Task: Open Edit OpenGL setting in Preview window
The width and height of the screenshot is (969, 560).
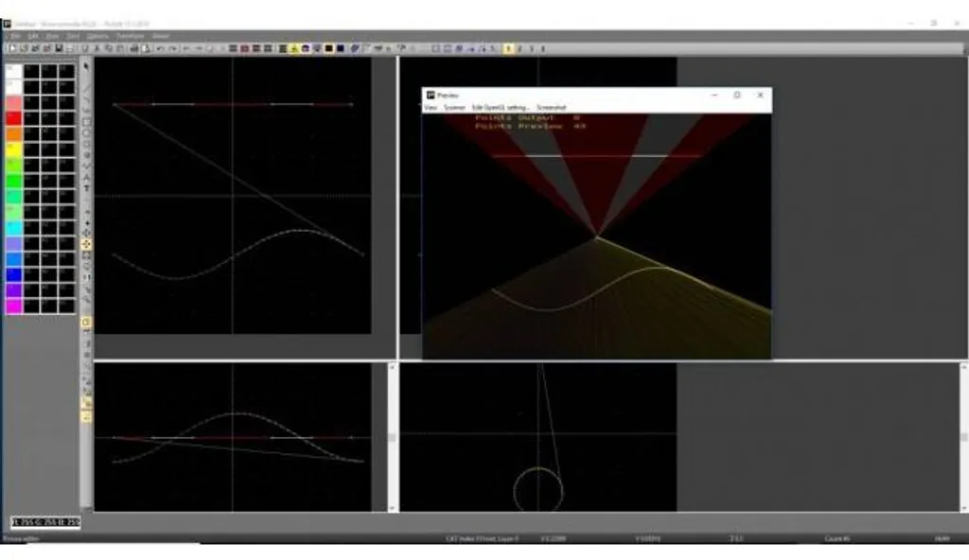Action: (x=501, y=108)
